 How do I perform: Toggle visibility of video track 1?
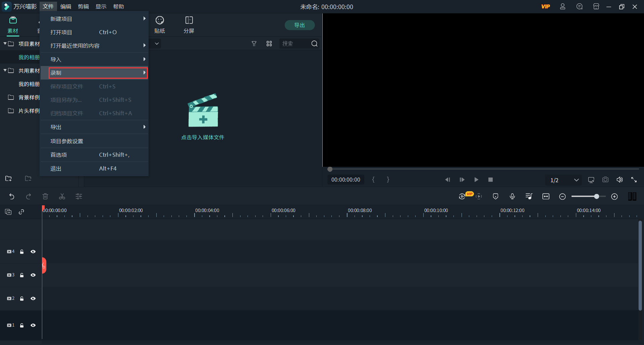[33, 326]
